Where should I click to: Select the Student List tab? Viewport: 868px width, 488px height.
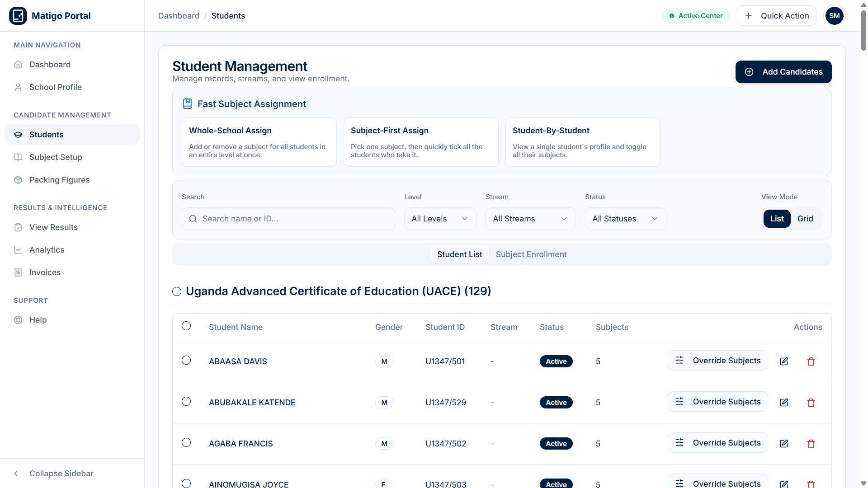459,254
